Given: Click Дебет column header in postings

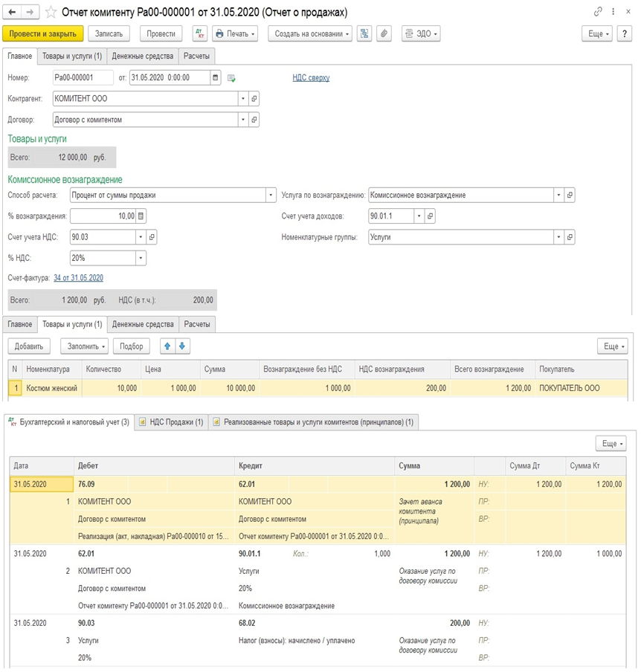Looking at the screenshot, I should coord(155,466).
